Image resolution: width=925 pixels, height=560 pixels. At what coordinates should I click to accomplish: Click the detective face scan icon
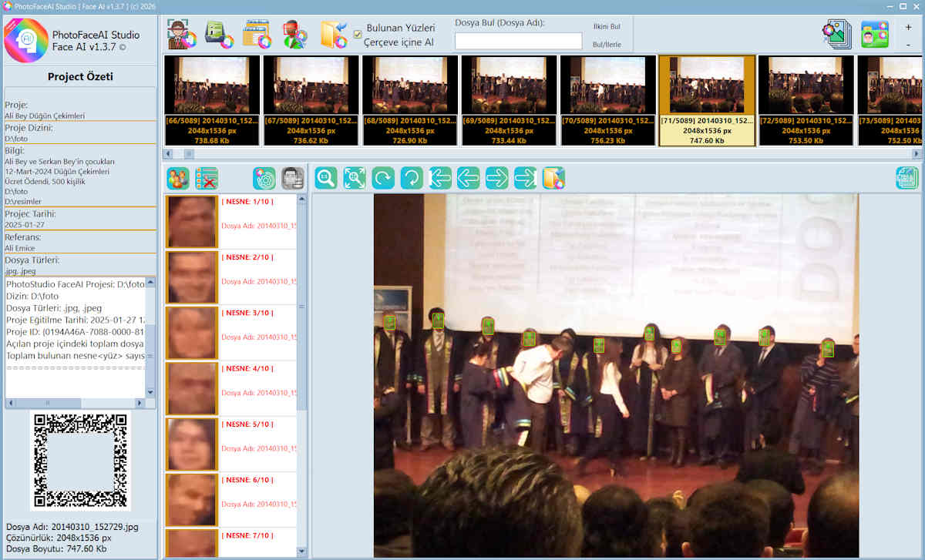click(x=182, y=35)
